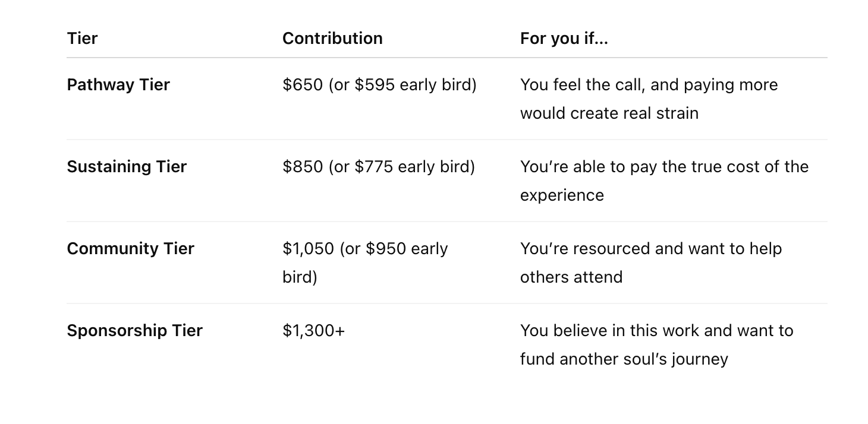The width and height of the screenshot is (868, 424).
Task: Click the $595 early bird price text
Action: click(x=375, y=85)
